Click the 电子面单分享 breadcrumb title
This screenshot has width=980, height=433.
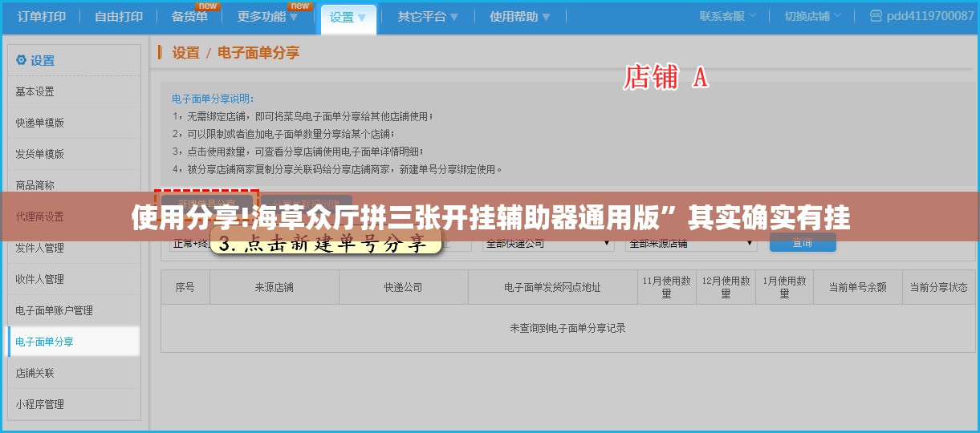pos(258,53)
